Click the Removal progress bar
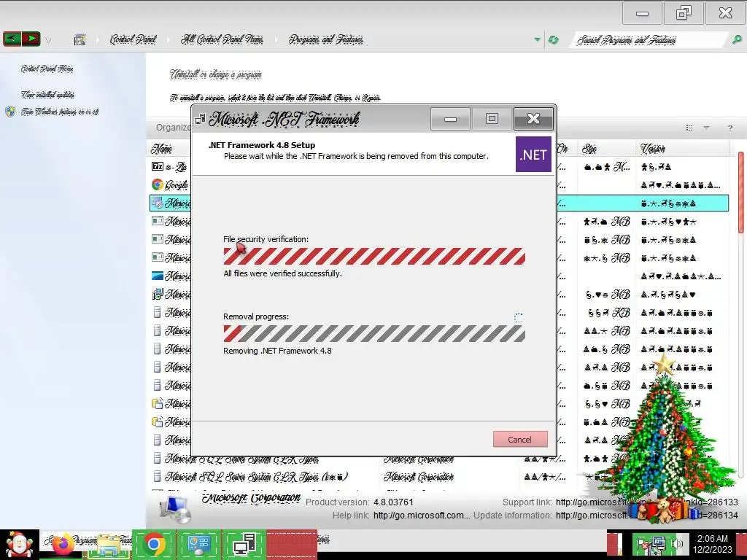747x560 pixels. [x=374, y=333]
